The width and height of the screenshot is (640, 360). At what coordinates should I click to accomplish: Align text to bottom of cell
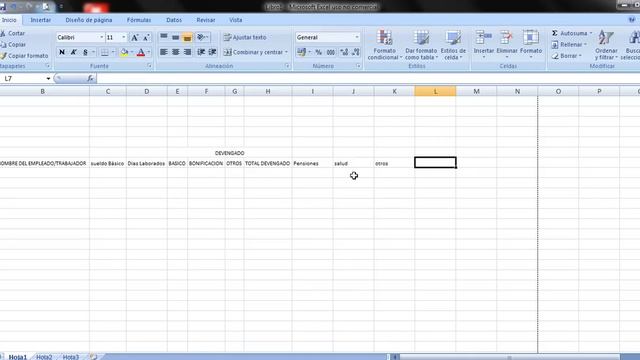tap(187, 38)
